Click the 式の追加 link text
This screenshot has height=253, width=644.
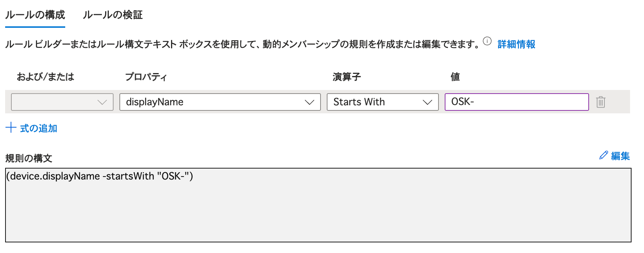click(38, 128)
